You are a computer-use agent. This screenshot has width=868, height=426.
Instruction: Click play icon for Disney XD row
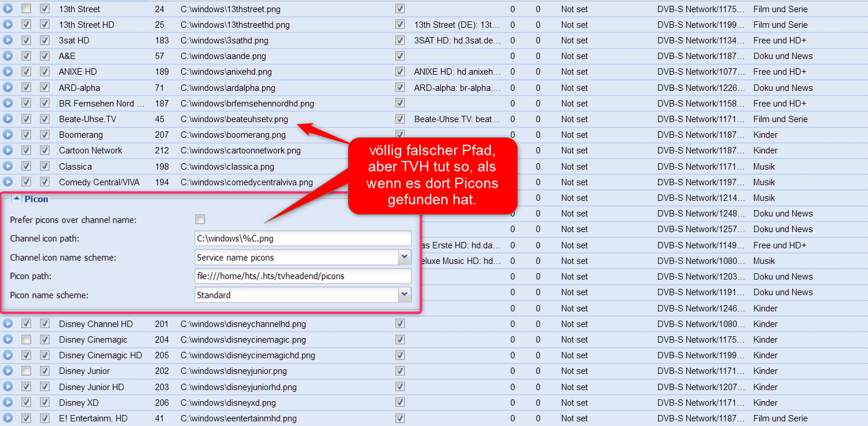pyautogui.click(x=8, y=403)
